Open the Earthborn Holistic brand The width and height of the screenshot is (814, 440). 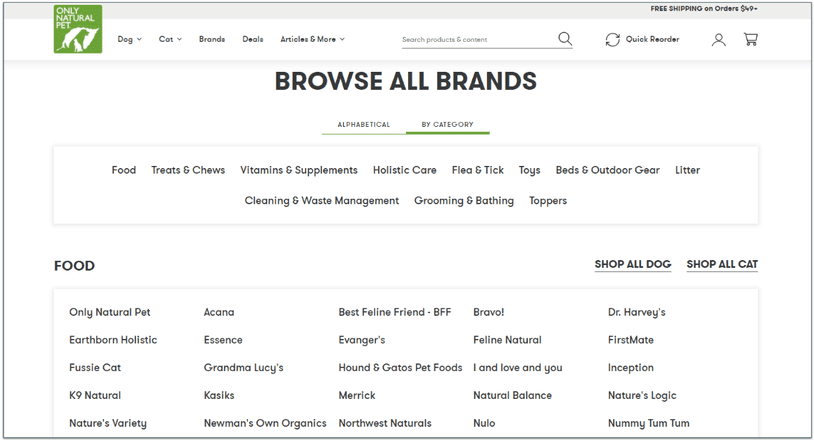click(113, 340)
